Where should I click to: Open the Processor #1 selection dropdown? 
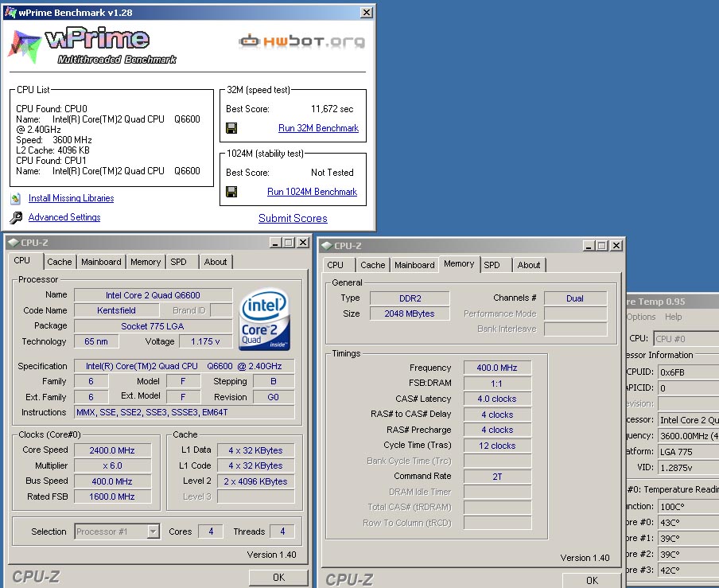tap(154, 532)
